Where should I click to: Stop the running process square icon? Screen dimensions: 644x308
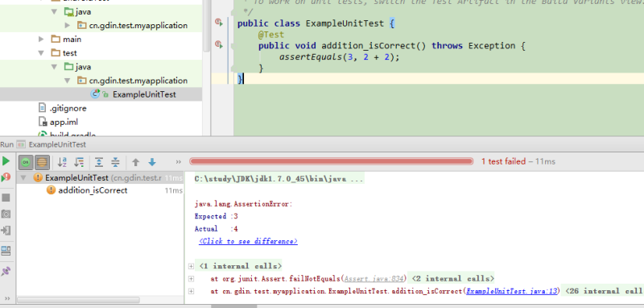6,198
